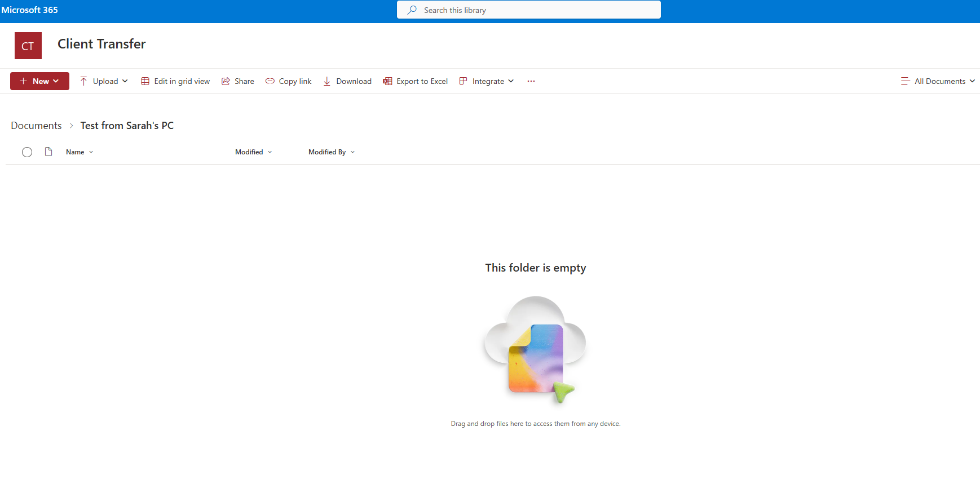This screenshot has width=980, height=493.
Task: Open the Modified column options
Action: [253, 152]
